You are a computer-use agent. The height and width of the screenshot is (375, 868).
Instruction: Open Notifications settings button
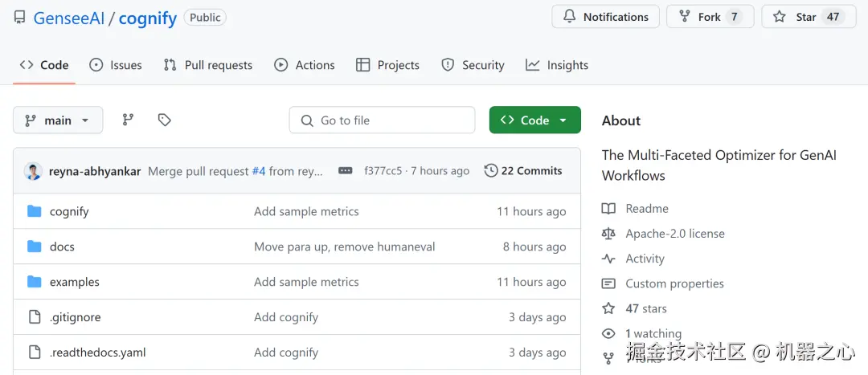(x=606, y=17)
